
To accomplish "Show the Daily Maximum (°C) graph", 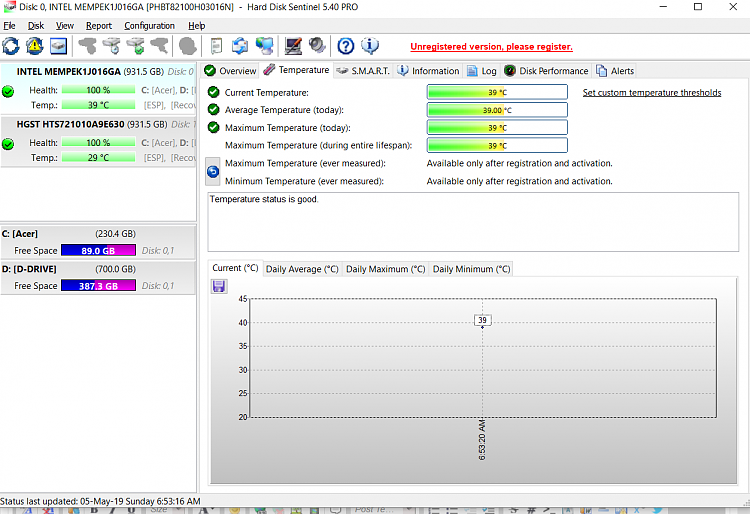I will pyautogui.click(x=386, y=269).
